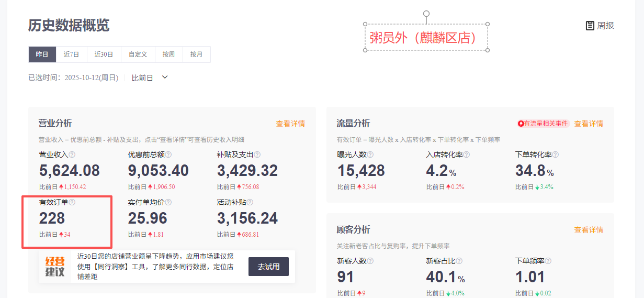Click help icon beside 优惠前总额
Image resolution: width=644 pixels, height=298 pixels.
(x=168, y=155)
